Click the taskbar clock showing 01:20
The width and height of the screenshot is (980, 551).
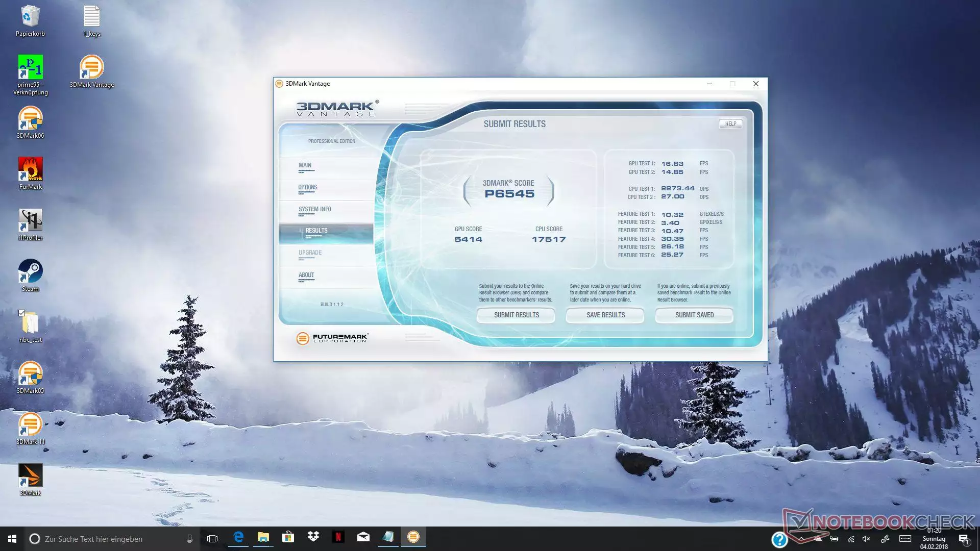pos(934,539)
